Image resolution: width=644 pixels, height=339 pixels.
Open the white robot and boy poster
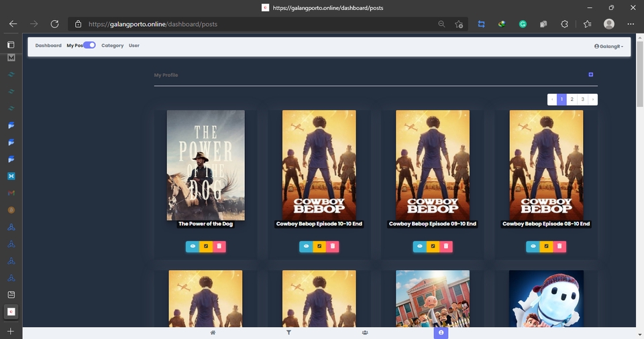[546, 298]
